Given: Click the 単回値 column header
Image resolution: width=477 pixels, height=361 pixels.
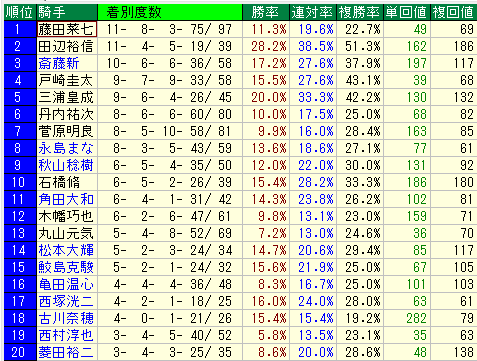Looking at the screenshot, I should point(407,12).
